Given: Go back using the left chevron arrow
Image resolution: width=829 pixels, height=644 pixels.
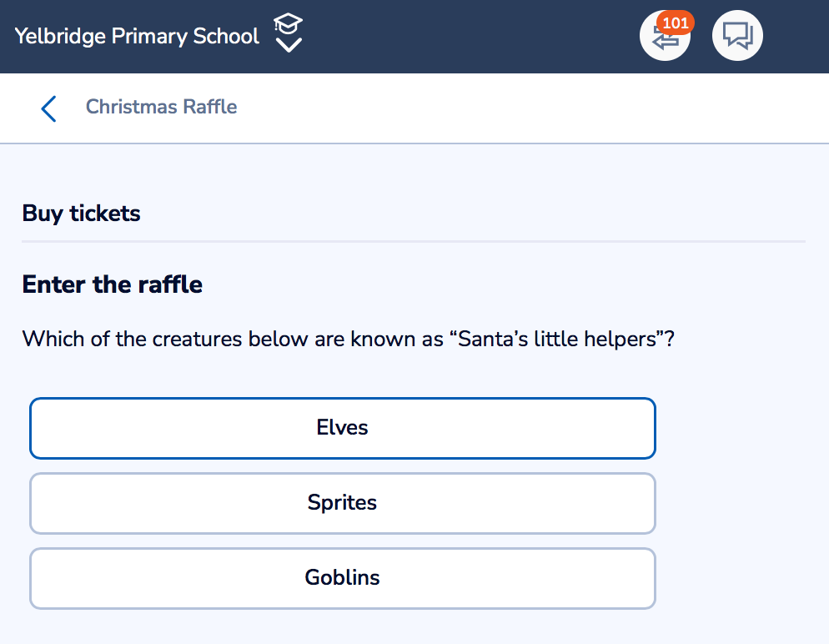Looking at the screenshot, I should click(x=48, y=109).
